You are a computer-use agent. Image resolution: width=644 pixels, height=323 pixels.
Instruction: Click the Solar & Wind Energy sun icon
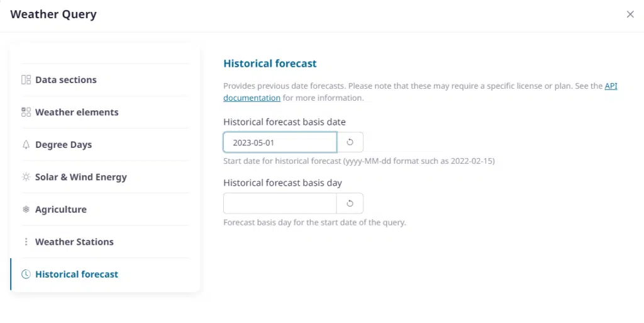click(26, 177)
